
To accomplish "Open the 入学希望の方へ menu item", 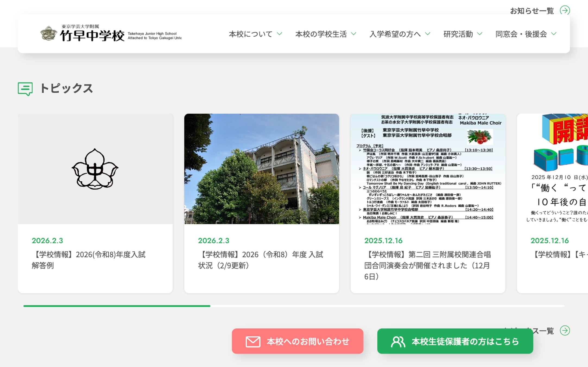I will coord(395,34).
